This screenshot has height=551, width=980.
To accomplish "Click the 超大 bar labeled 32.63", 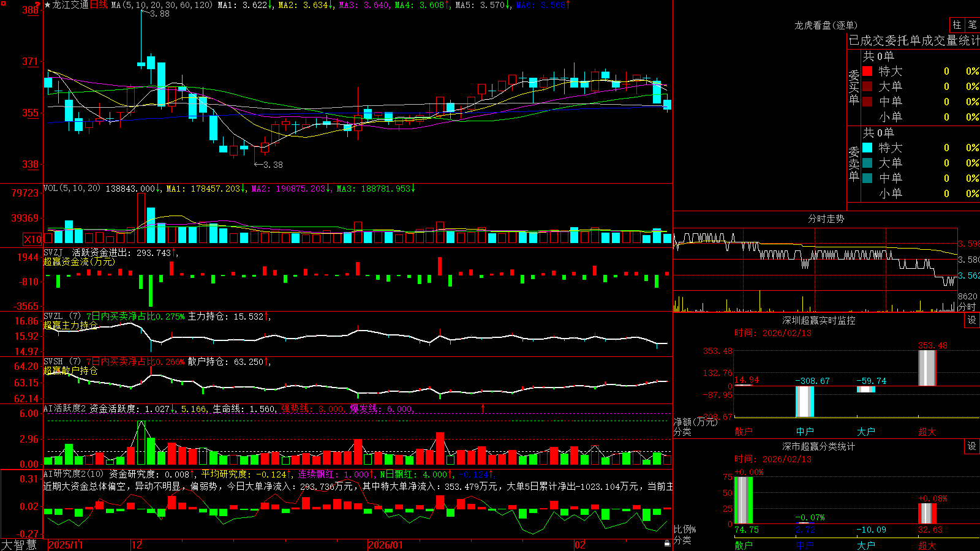I will pyautogui.click(x=927, y=513).
